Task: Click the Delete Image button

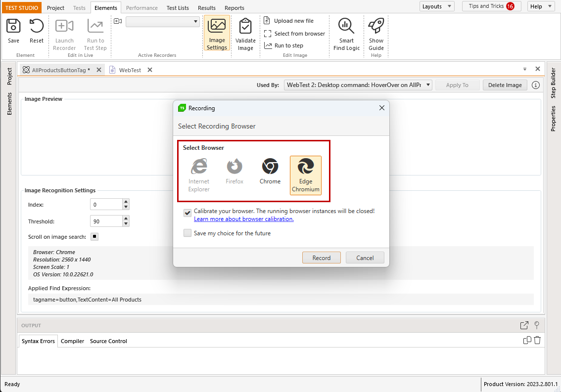Action: pos(505,85)
